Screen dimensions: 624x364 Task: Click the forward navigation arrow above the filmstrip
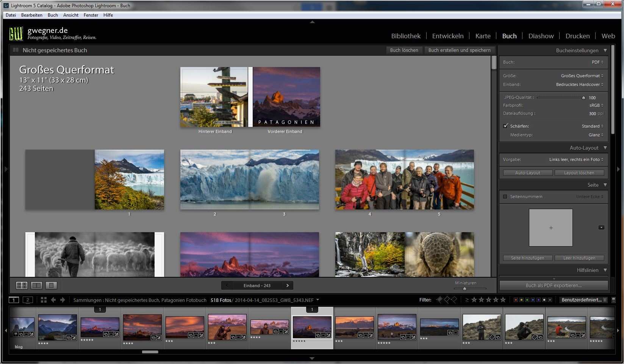(63, 300)
